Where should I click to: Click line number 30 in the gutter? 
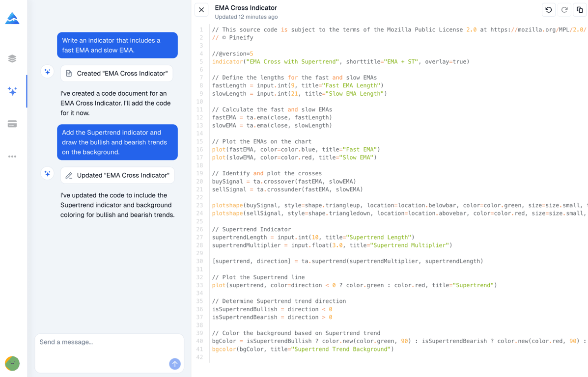(x=200, y=261)
